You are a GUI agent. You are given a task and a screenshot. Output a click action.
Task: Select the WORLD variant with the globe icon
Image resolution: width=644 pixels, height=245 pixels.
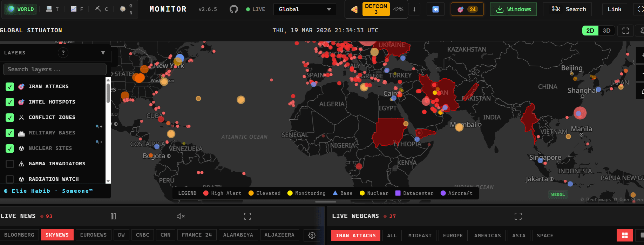click(21, 9)
